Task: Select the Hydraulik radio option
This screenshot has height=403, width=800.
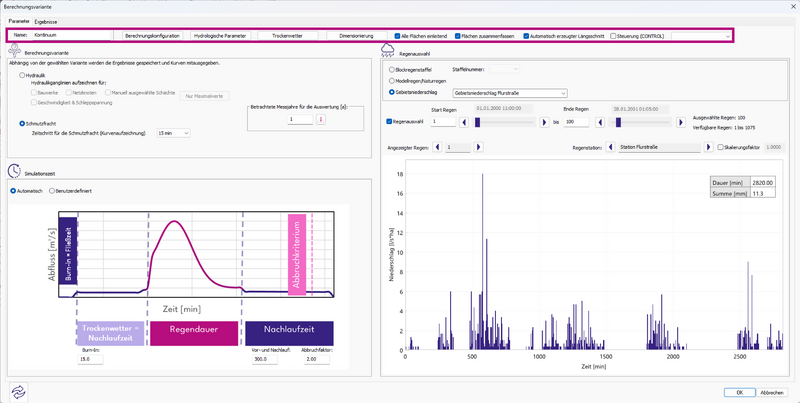Action: click(22, 75)
